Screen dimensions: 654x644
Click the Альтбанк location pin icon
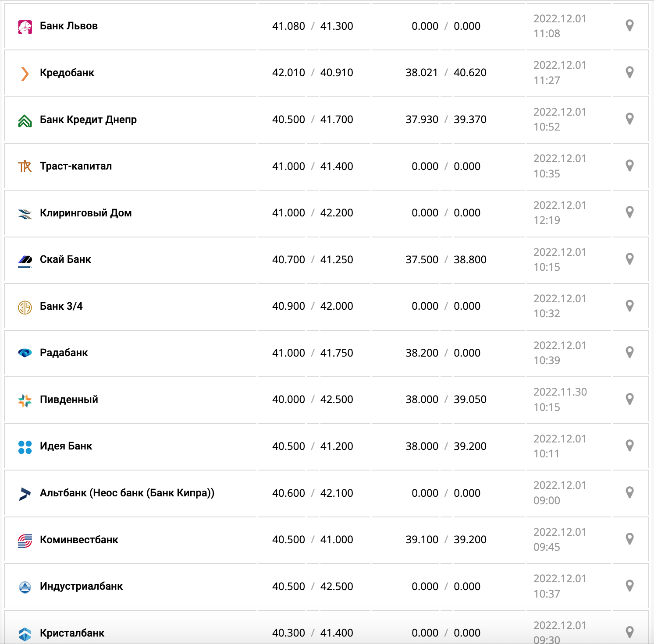tap(629, 492)
